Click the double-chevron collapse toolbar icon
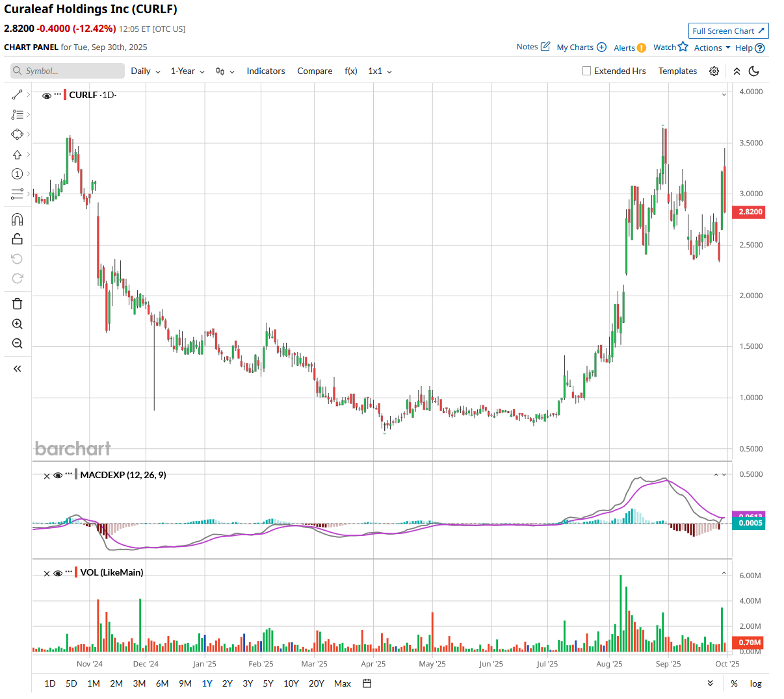This screenshot has width=784, height=699. (x=737, y=71)
